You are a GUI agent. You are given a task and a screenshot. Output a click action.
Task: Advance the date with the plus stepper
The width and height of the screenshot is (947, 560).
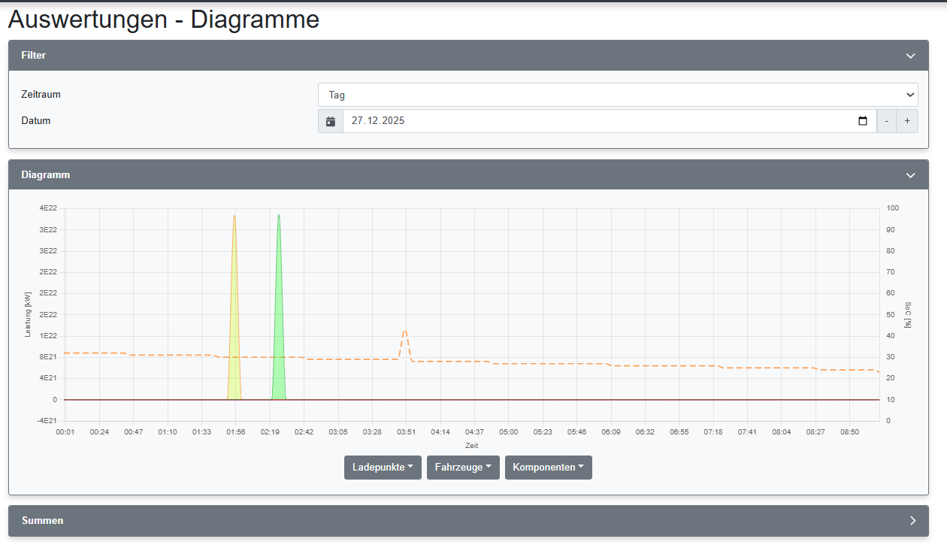pos(907,120)
